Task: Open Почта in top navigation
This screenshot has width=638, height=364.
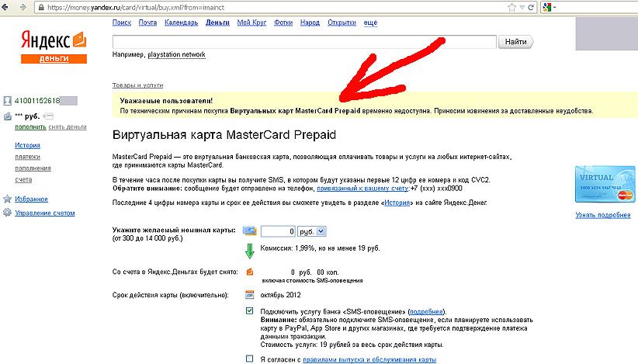Action: point(147,23)
